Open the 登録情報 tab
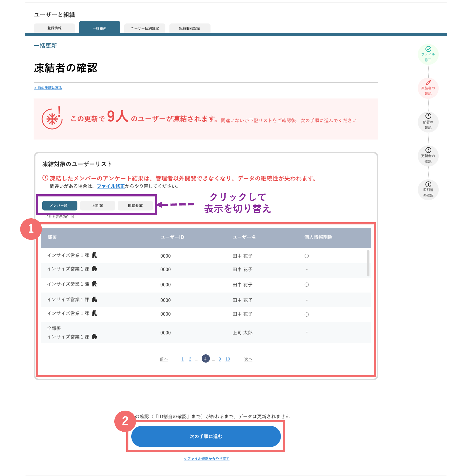 click(x=54, y=28)
